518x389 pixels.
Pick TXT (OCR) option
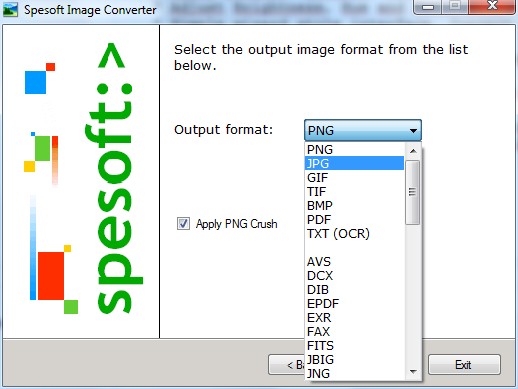355,233
